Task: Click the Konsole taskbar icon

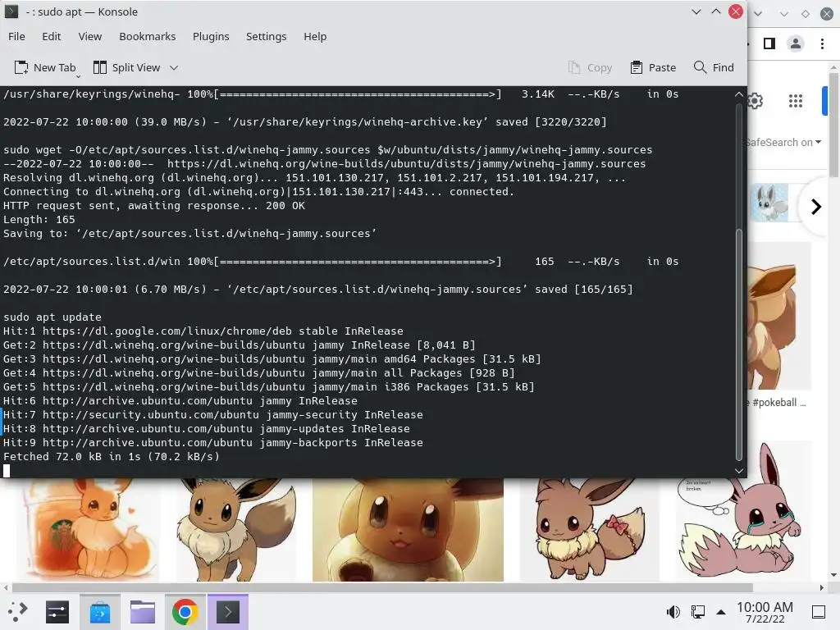Action: point(228,611)
